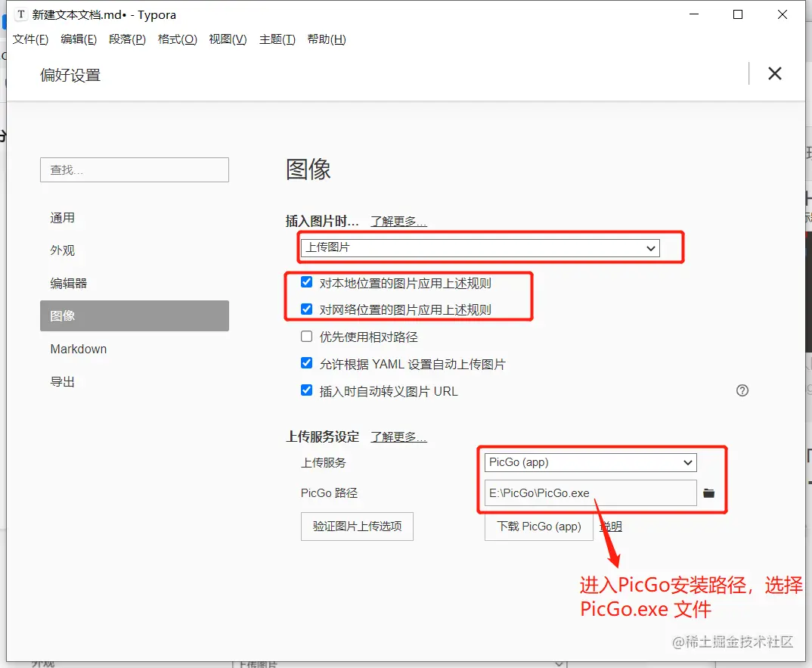Open the 帮助 menu
Viewport: 812px width, 668px height.
tap(327, 39)
